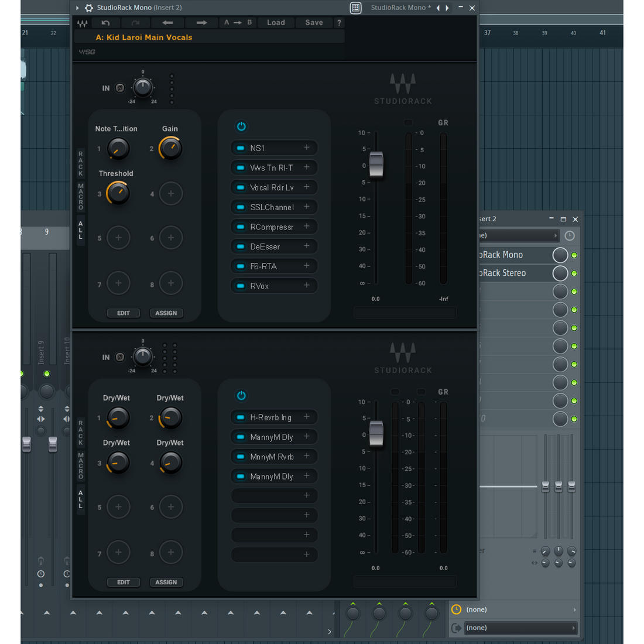Open the MannyM Rvrb plugin slot

coord(272,457)
